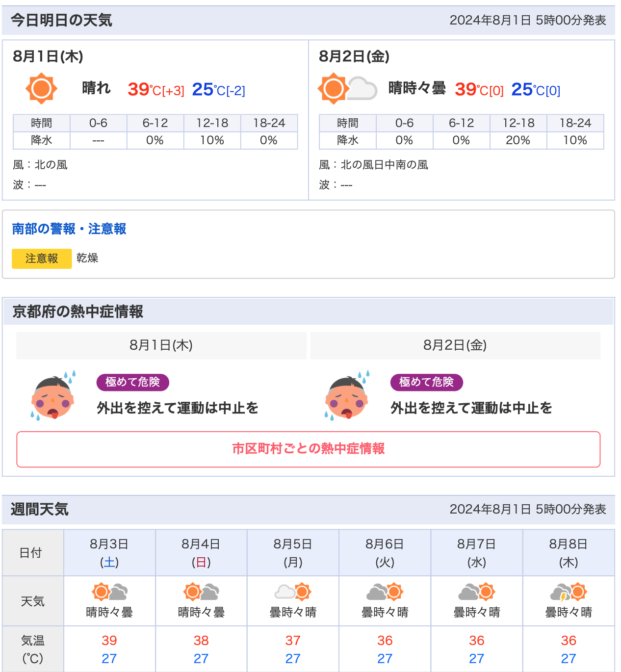Click the 8月8日 thunder cloud weather icon

569,592
